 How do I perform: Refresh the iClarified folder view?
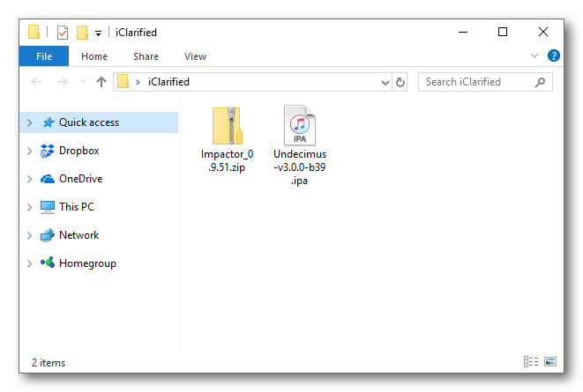[x=400, y=82]
